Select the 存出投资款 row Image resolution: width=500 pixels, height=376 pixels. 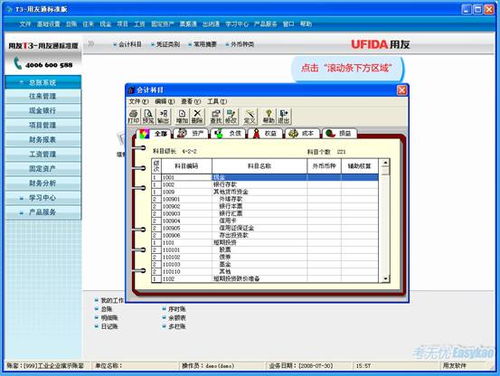coord(265,235)
